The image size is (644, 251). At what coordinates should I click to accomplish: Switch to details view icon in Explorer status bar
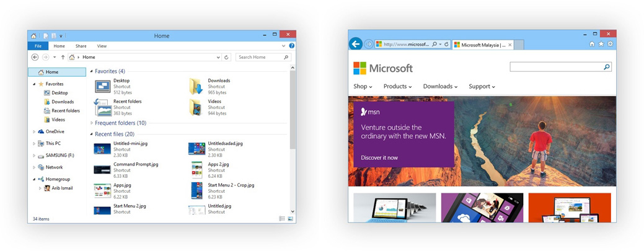tap(282, 219)
